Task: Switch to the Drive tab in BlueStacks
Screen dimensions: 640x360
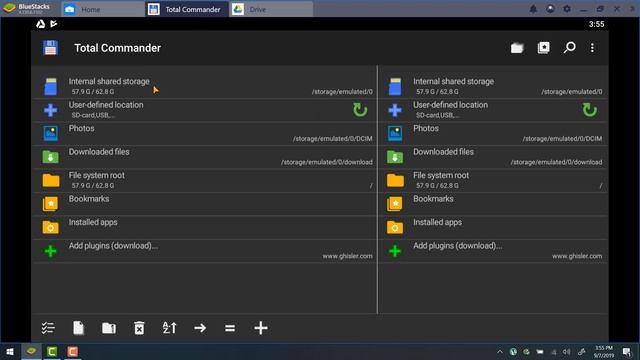Action: pos(271,9)
